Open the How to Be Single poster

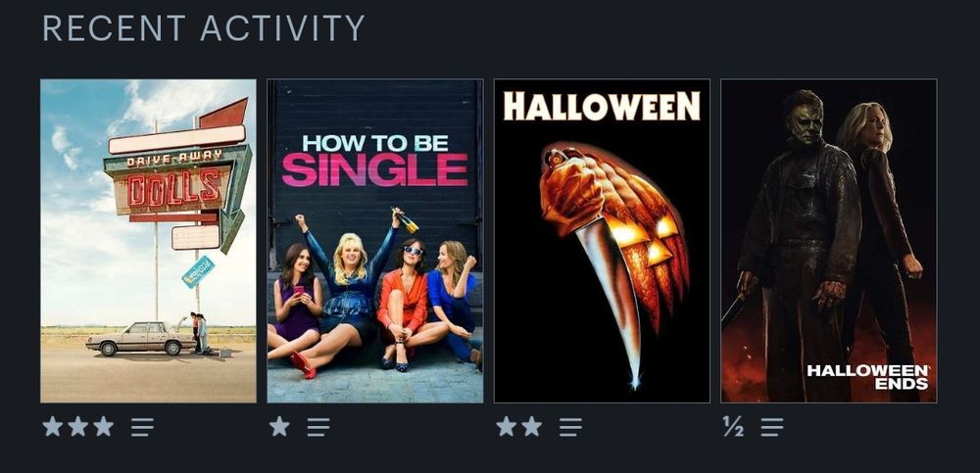[375, 241]
